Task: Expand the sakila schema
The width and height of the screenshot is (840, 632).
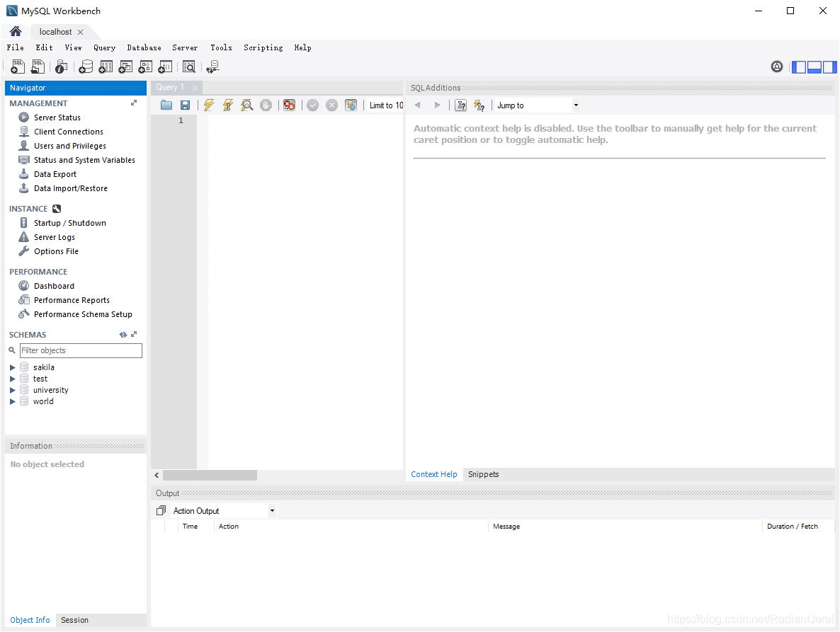Action: tap(12, 367)
